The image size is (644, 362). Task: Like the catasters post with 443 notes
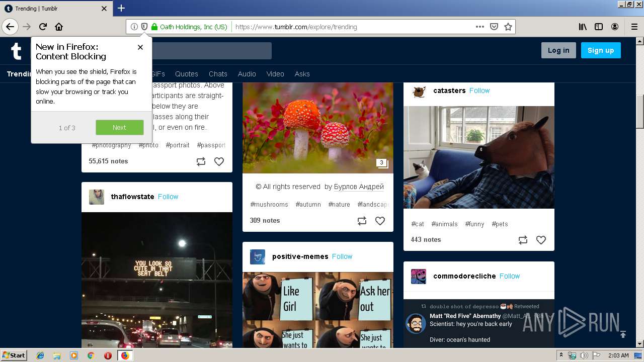tap(541, 240)
